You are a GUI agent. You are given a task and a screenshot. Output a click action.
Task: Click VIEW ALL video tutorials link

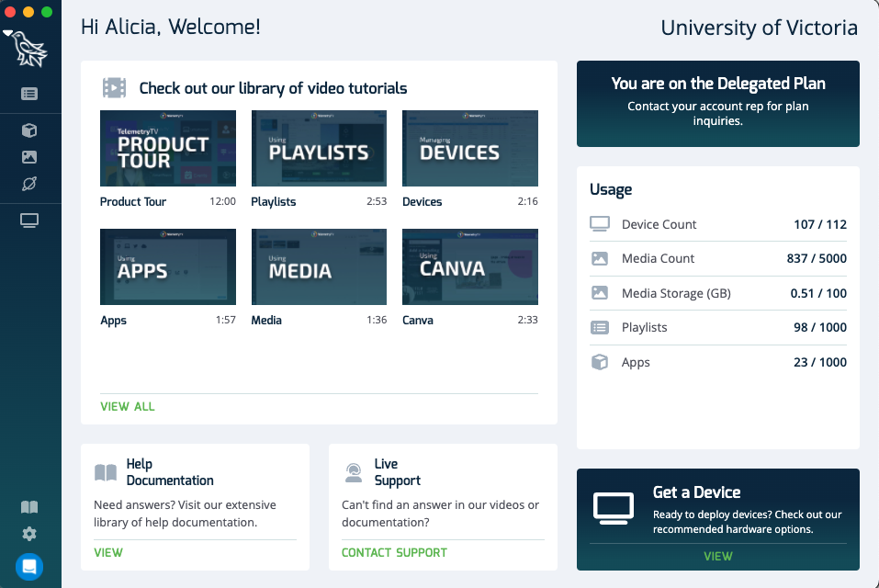[128, 407]
